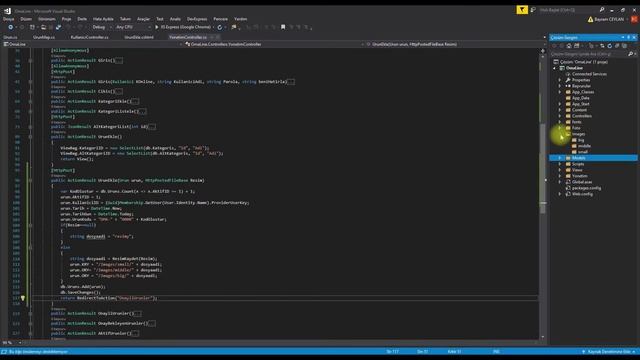
Task: Select the YonetimController.cs tab
Action: point(188,37)
